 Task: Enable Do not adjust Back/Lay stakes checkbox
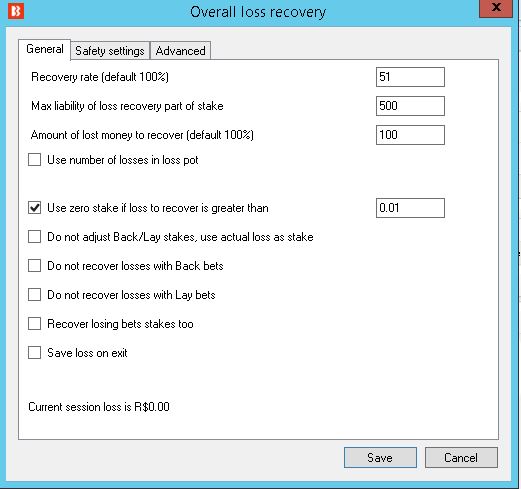34,237
